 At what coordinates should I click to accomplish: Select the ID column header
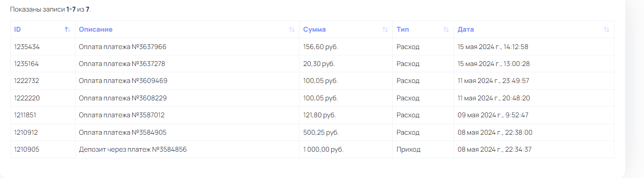[x=43, y=29]
